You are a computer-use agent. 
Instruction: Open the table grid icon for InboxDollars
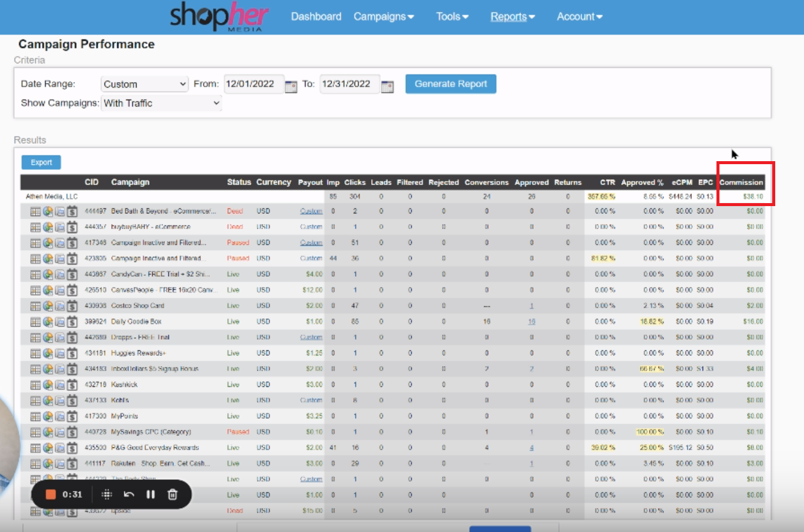(35, 369)
